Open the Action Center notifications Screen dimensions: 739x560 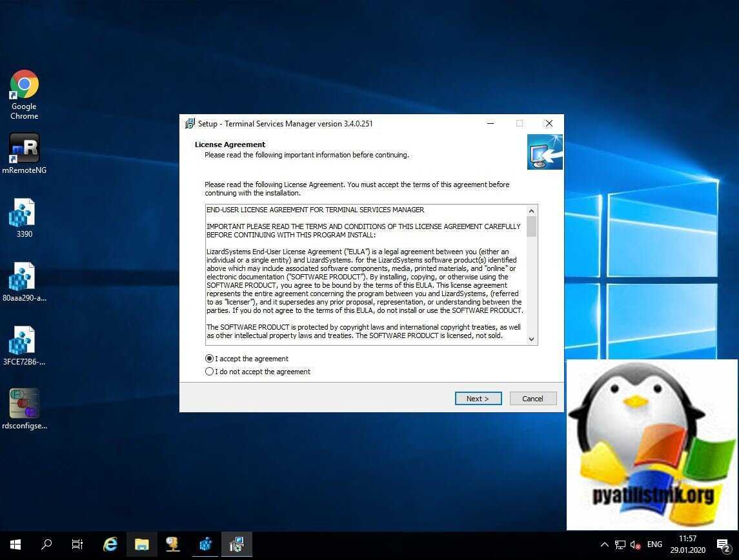[x=723, y=545]
